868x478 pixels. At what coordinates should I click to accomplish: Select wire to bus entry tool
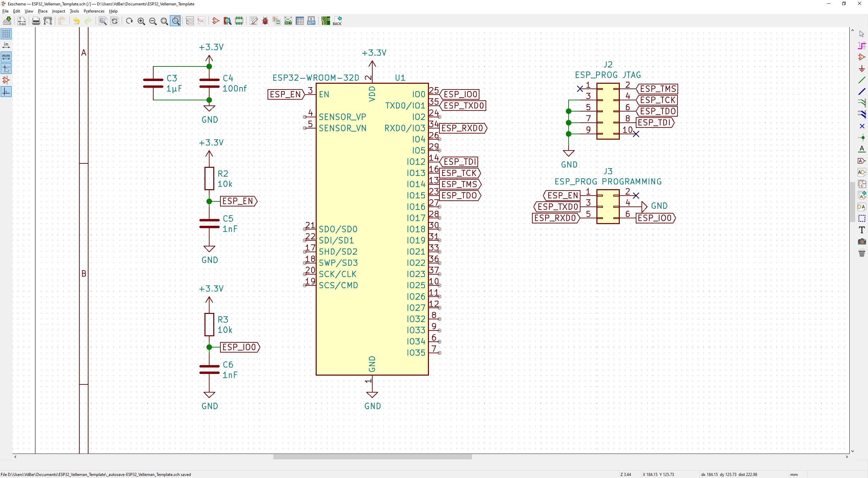[862, 103]
